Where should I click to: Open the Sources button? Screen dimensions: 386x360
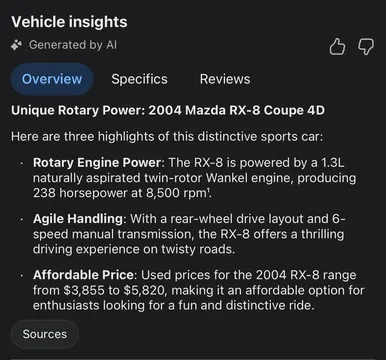45,334
